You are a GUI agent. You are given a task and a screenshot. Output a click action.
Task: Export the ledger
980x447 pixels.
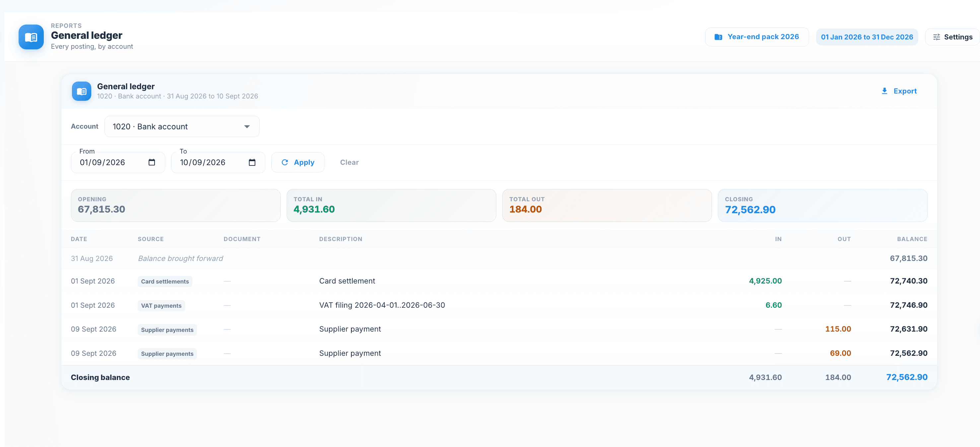(899, 91)
